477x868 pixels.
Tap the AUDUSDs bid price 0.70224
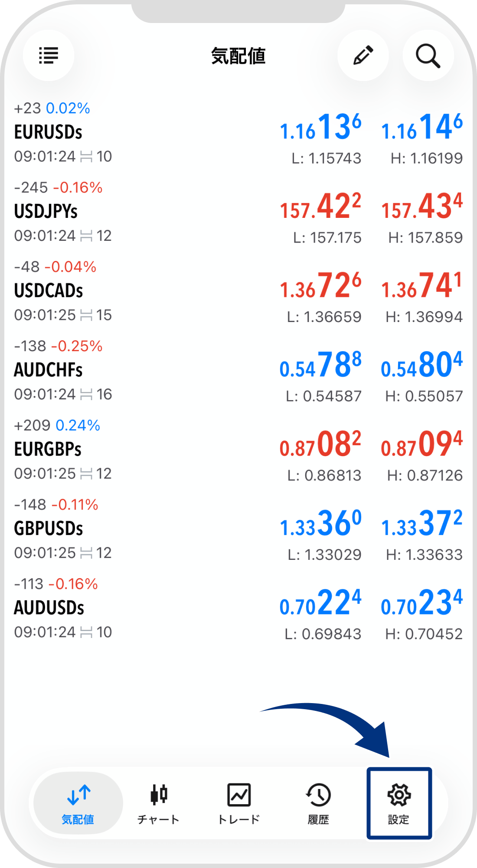click(x=320, y=603)
